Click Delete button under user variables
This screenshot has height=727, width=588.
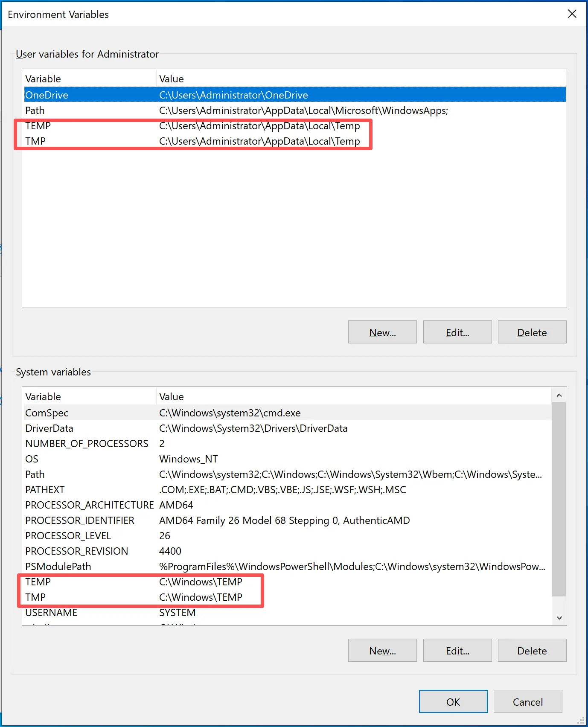pyautogui.click(x=532, y=332)
